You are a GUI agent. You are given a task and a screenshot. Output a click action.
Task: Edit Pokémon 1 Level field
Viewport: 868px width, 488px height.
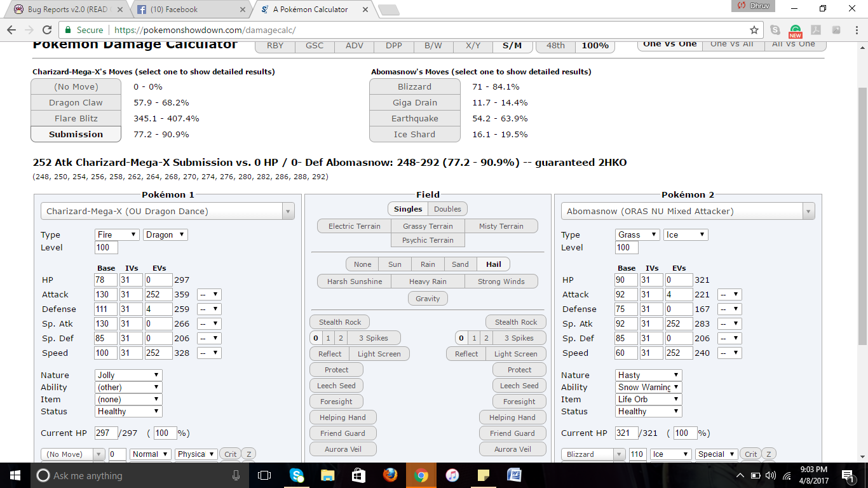(x=106, y=247)
